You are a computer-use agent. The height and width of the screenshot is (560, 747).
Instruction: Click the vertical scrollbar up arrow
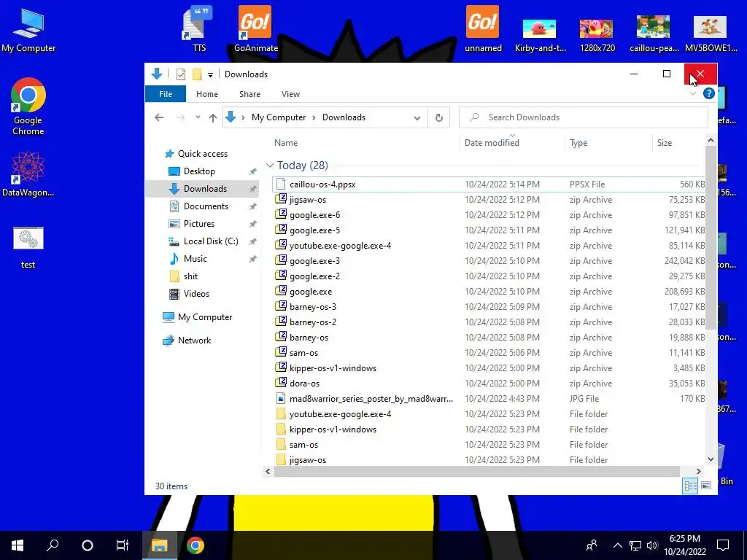click(711, 140)
